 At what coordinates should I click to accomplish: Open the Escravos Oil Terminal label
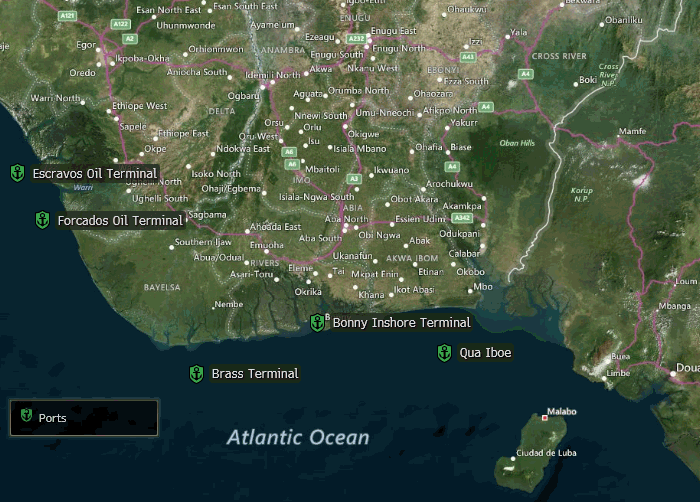pos(95,174)
